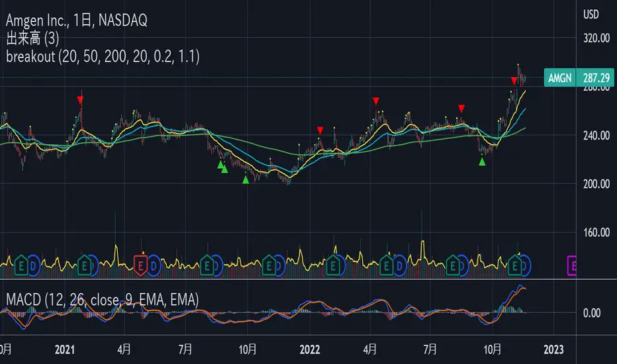617x364 pixels.
Task: Click the red sell arrow above 4月 2022
Action: click(375, 101)
